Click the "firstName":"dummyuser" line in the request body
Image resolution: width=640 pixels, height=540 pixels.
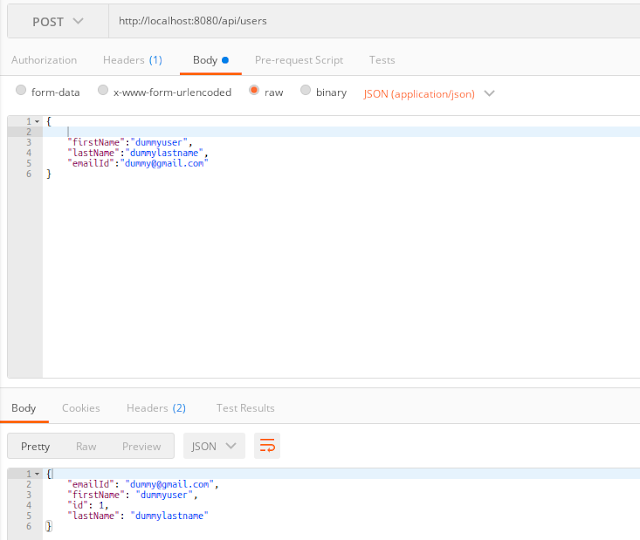point(130,142)
